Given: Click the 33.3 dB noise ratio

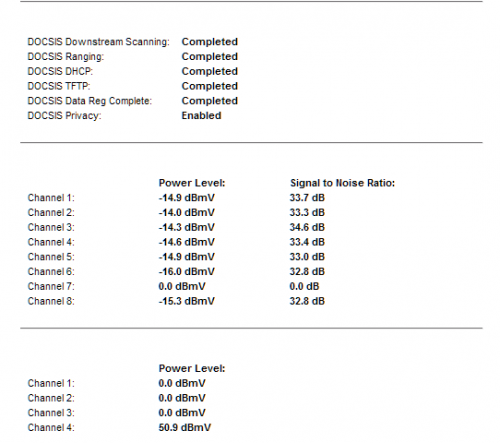Looking at the screenshot, I should (x=307, y=213).
